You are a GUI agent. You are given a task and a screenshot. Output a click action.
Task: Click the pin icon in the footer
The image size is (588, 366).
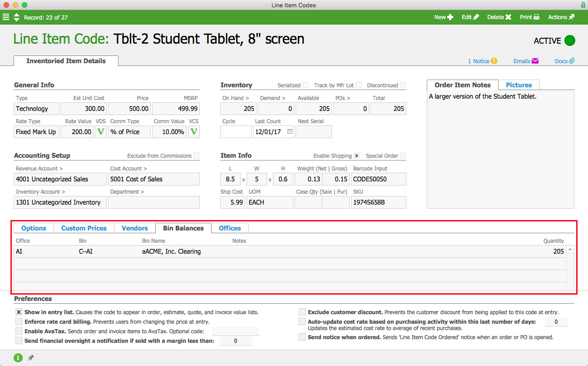(x=31, y=358)
